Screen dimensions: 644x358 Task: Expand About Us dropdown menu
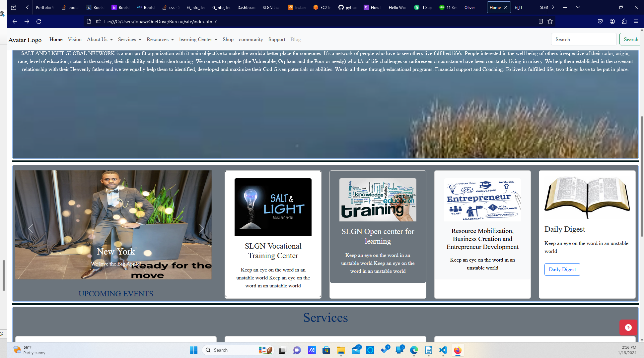[100, 39]
